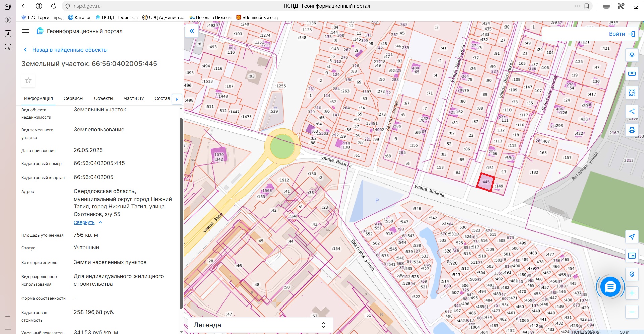Add parcel to favorites with star
Image resolution: width=644 pixels, height=334 pixels.
point(28,80)
